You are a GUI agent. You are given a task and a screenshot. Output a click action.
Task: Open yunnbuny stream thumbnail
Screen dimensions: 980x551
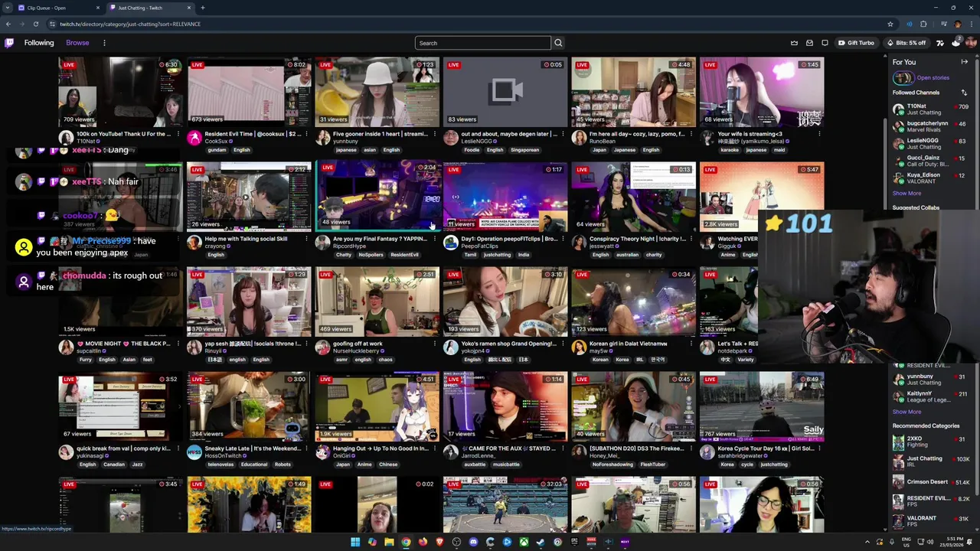pyautogui.click(x=377, y=91)
